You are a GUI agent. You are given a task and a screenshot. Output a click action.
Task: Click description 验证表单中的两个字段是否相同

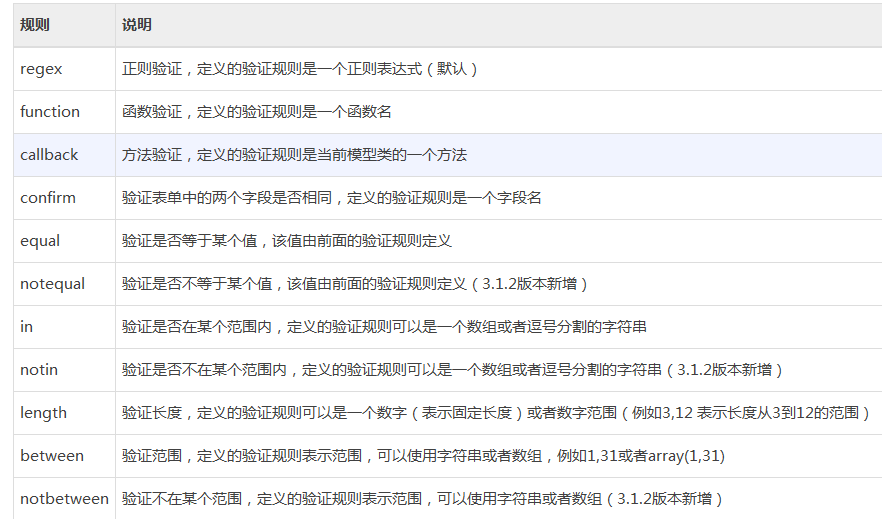click(x=331, y=198)
